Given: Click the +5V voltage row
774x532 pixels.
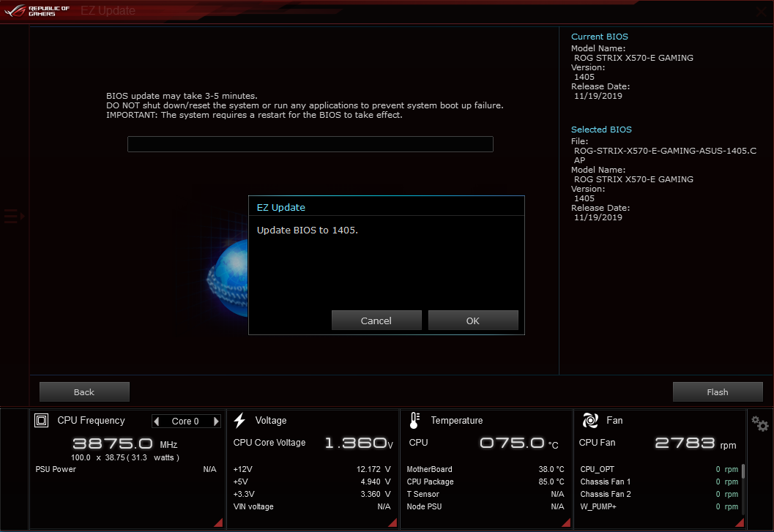Looking at the screenshot, I should coord(311,482).
